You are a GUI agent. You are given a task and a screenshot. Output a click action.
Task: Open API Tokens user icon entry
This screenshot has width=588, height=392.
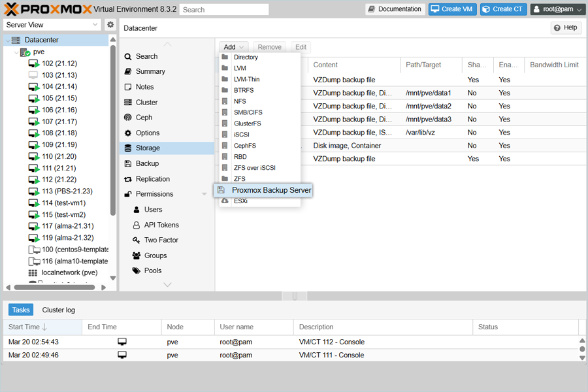tap(137, 225)
